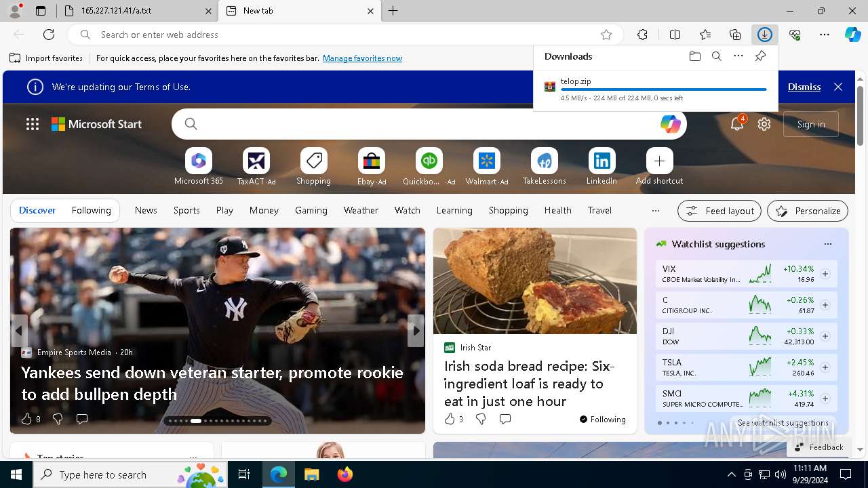The image size is (868, 488).
Task: Open the Collections icon
Action: [x=735, y=35]
